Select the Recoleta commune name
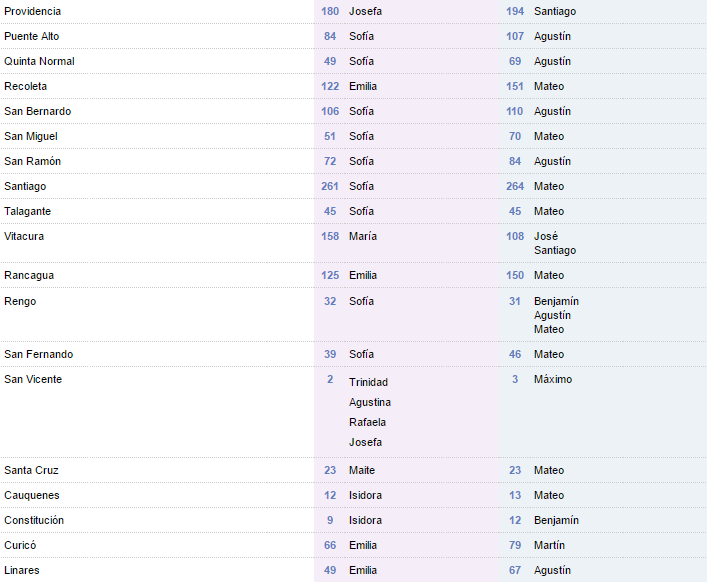The image size is (707, 582). pos(25,86)
